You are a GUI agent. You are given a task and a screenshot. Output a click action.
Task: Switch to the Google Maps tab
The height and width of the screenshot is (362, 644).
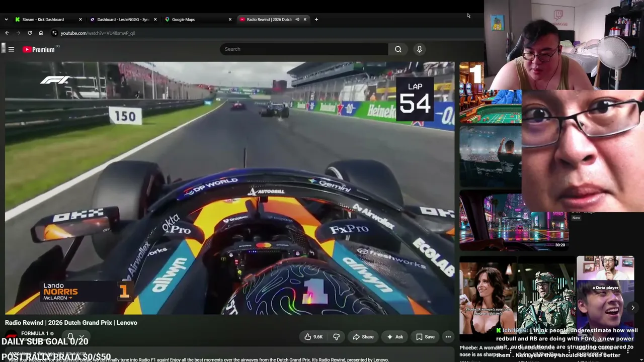(x=198, y=19)
